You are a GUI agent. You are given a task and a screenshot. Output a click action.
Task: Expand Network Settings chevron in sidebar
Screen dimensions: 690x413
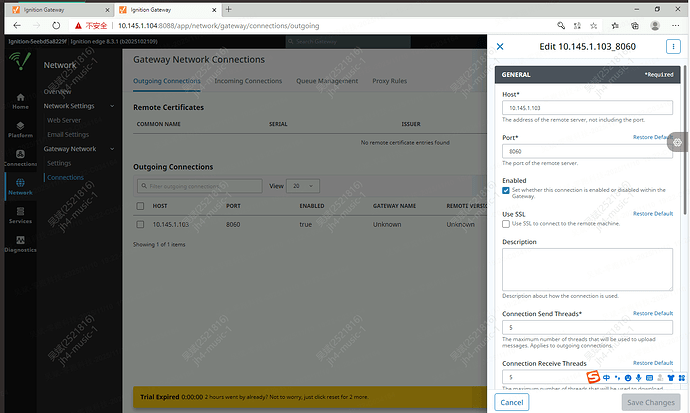coord(112,106)
